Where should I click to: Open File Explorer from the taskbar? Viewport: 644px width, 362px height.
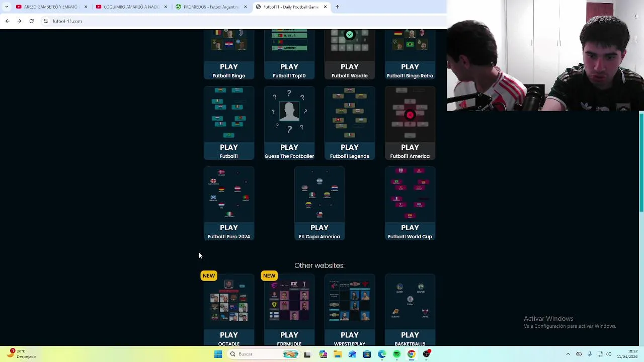click(x=338, y=354)
